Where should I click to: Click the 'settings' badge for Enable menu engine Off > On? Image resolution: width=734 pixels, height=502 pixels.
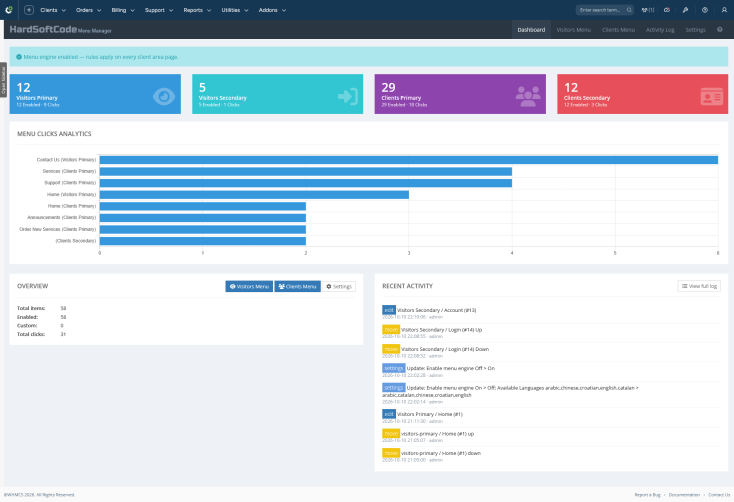pos(394,368)
